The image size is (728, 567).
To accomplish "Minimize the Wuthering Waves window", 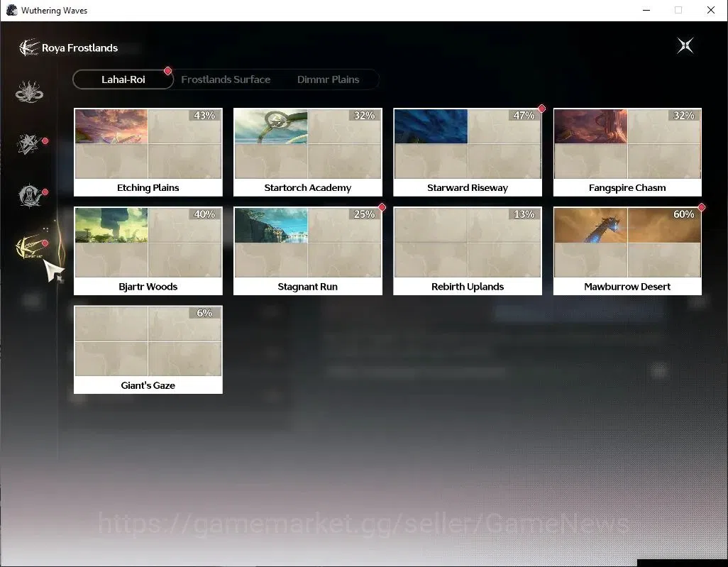I will click(646, 10).
